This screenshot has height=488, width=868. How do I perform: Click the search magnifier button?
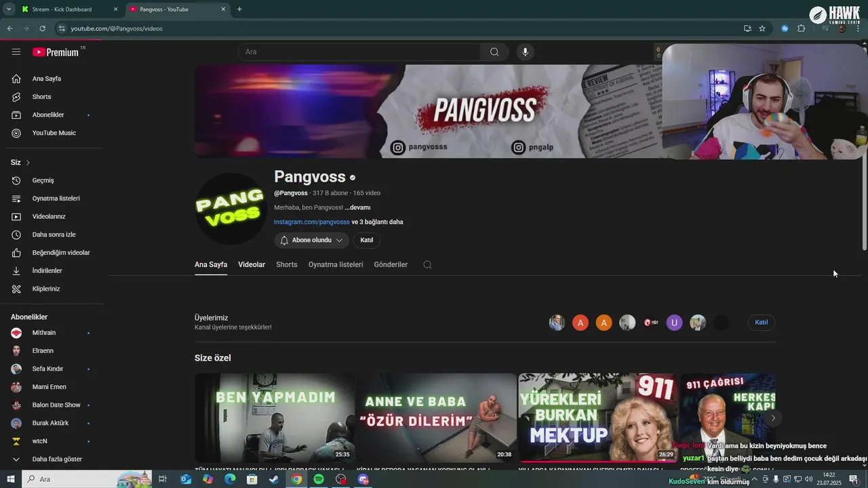pos(494,52)
